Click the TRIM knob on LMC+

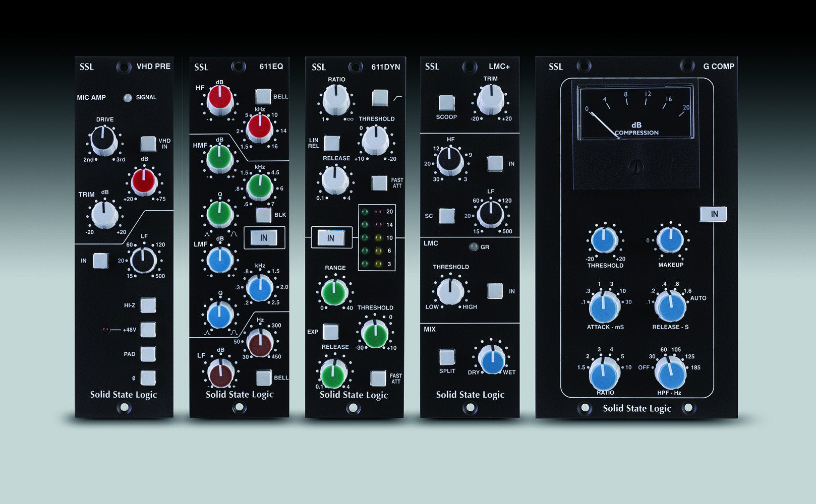[490, 99]
